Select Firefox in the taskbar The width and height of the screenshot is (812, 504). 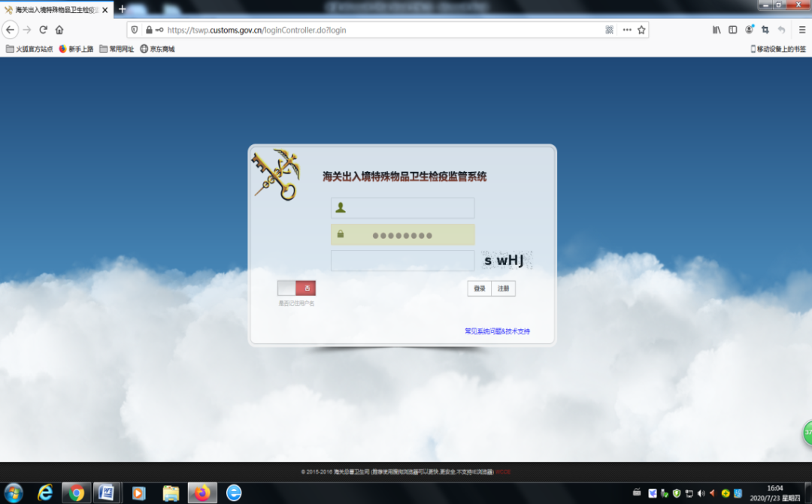[x=202, y=493]
